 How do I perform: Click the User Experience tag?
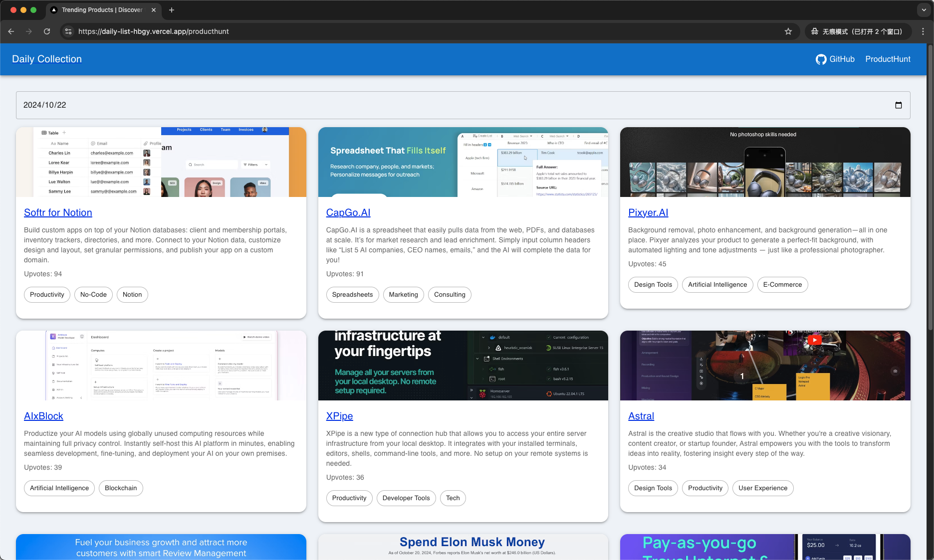tap(763, 488)
